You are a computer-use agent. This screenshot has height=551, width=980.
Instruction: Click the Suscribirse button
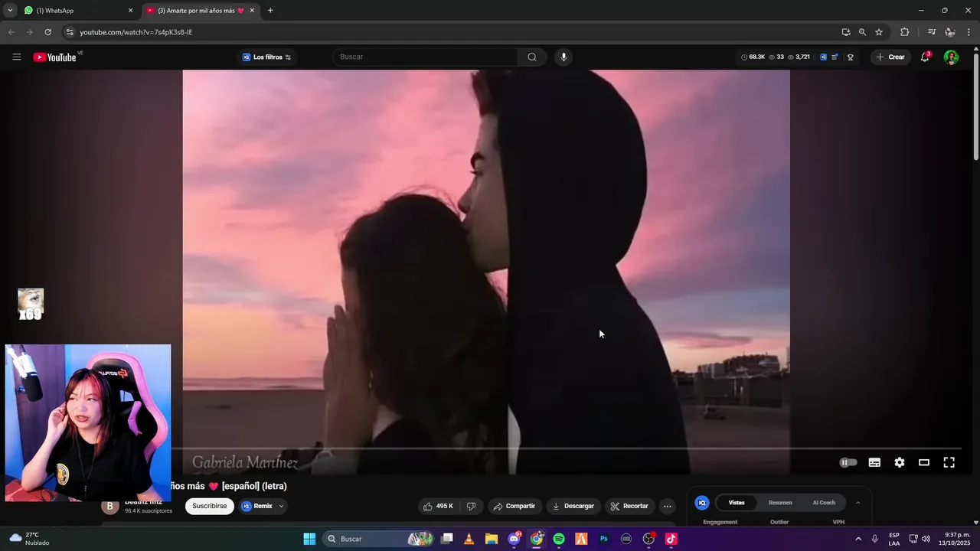click(209, 506)
